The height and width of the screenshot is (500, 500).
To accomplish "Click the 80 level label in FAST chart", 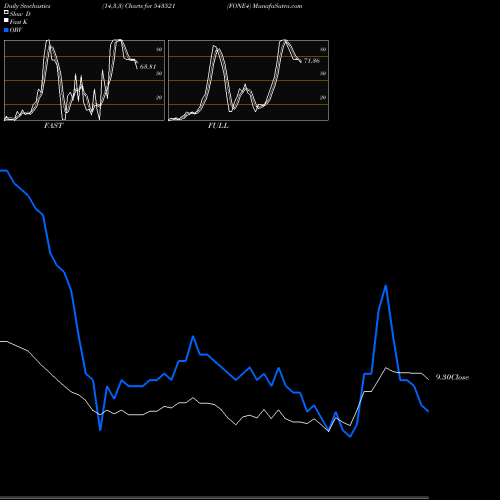I will [159, 49].
